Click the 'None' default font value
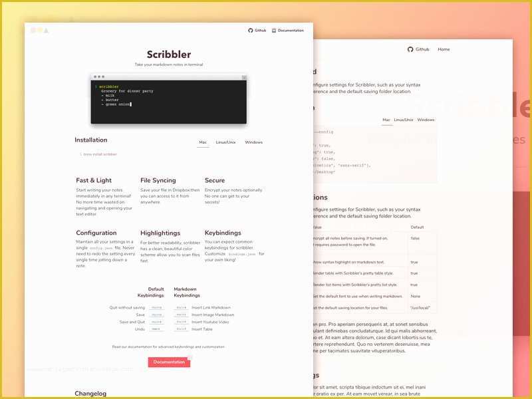The height and width of the screenshot is (399, 532). pyautogui.click(x=415, y=296)
